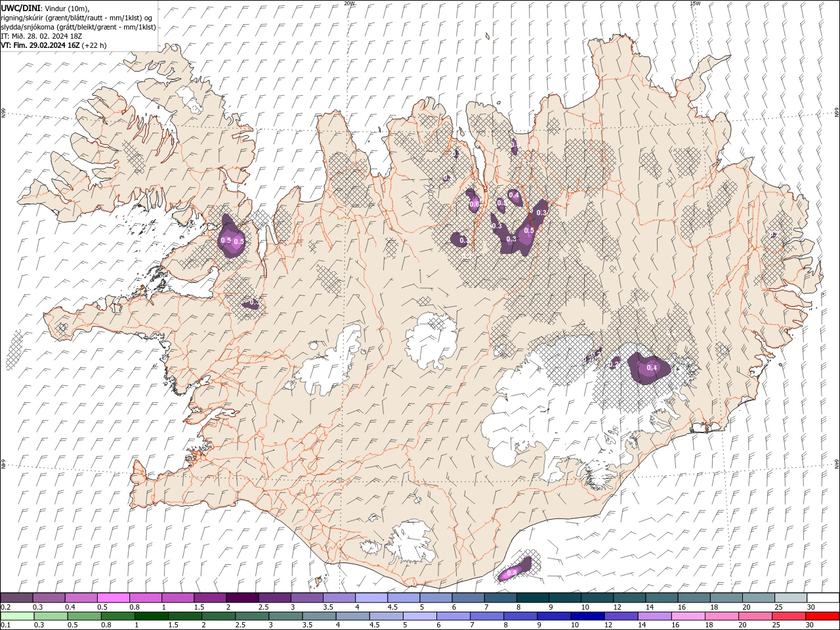Viewport: 840px width, 630px height.
Task: Click the '3.5' label in the lower legend row
Action: pyautogui.click(x=308, y=625)
